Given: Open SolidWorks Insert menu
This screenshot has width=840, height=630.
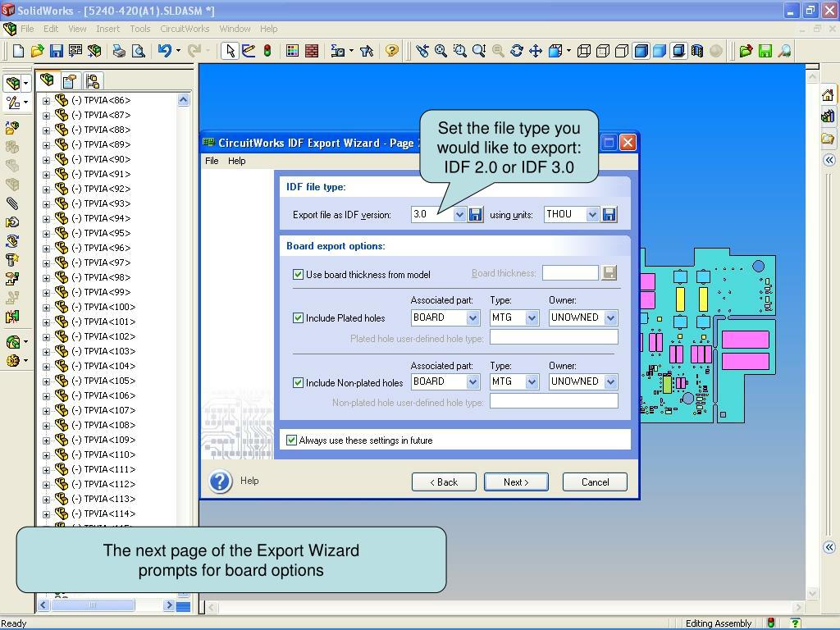Looking at the screenshot, I should point(107,29).
